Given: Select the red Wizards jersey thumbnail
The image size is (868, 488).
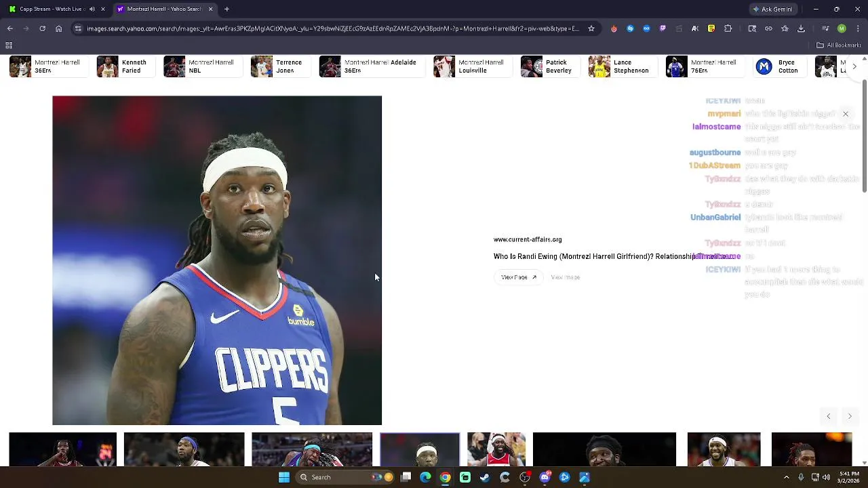Looking at the screenshot, I should point(496,449).
